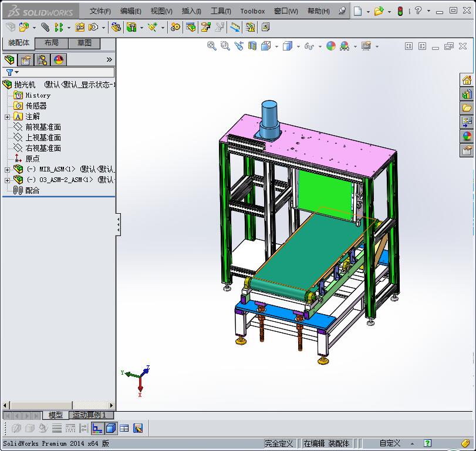Select the 传感器 item in the tree
The height and width of the screenshot is (451, 476).
click(35, 106)
